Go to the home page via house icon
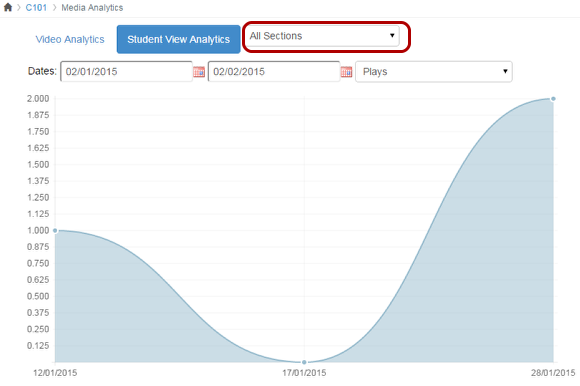This screenshot has width=580, height=386. click(x=8, y=7)
